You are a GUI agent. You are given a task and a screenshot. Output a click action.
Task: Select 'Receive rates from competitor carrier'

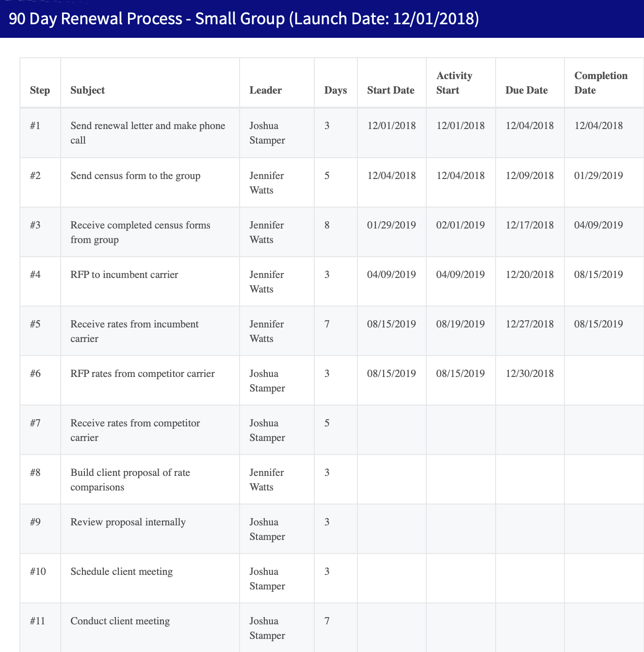coord(135,430)
